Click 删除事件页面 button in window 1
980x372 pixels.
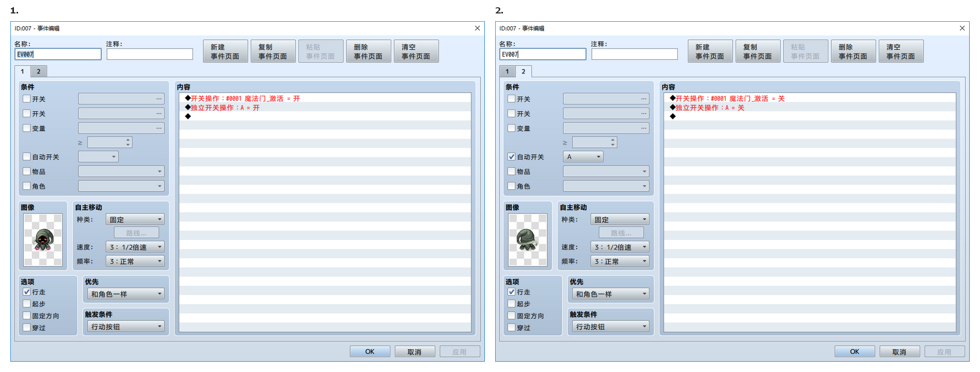[368, 51]
